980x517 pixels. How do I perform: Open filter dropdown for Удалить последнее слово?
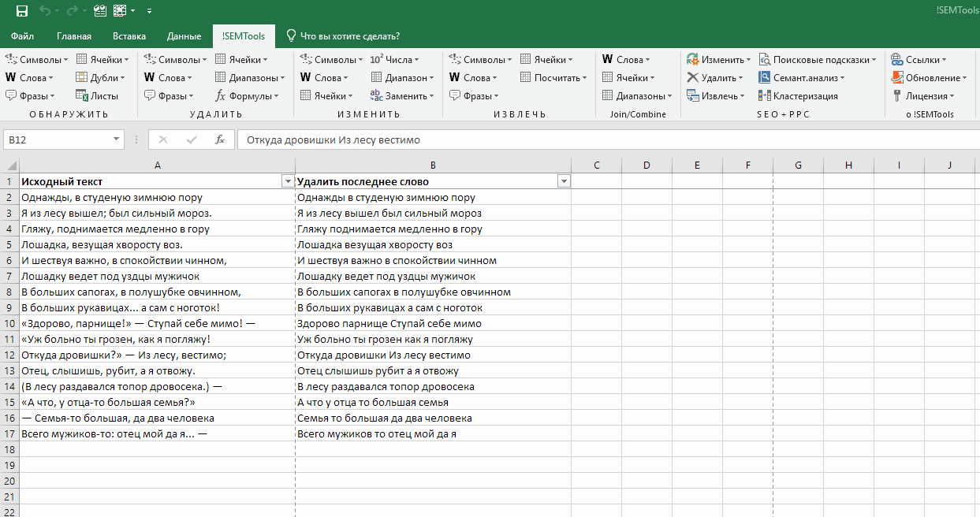pyautogui.click(x=564, y=181)
